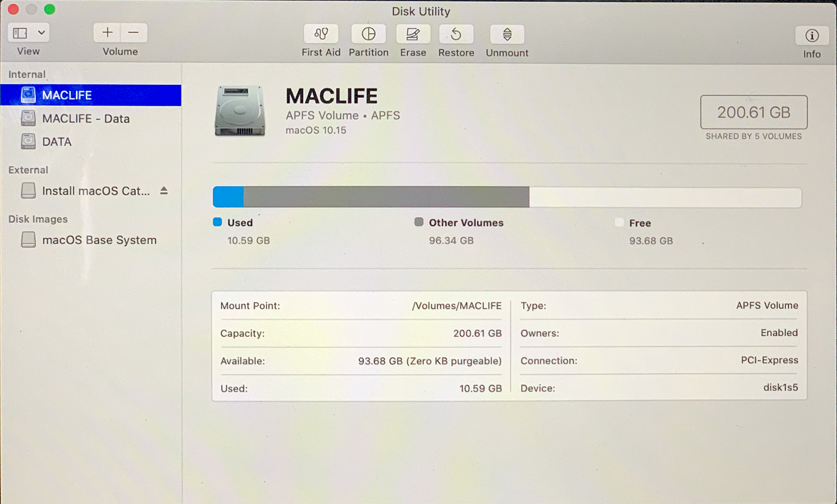Select the macOS Base System disk image
837x504 pixels.
click(x=99, y=240)
